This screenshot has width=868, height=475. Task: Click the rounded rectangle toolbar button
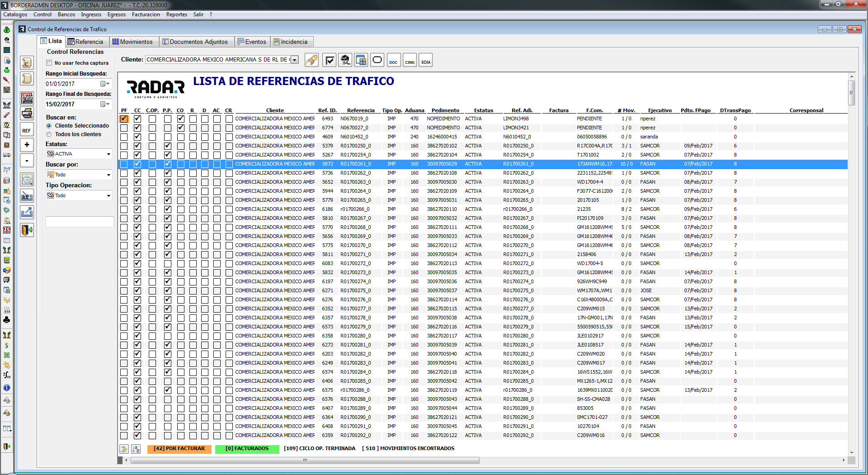click(x=377, y=60)
